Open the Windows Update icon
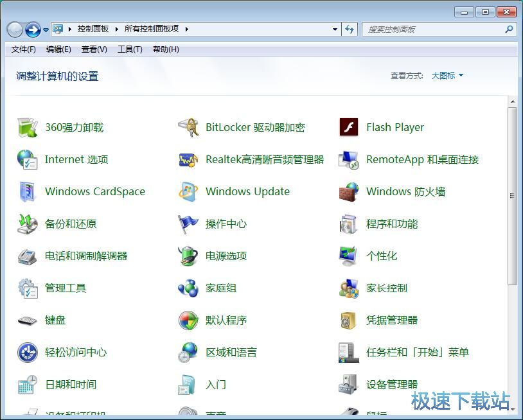 (188, 191)
